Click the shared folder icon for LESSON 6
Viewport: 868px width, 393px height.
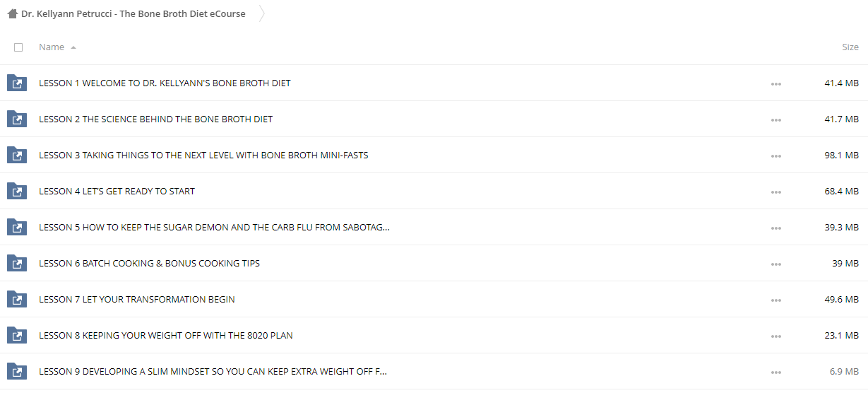17,264
